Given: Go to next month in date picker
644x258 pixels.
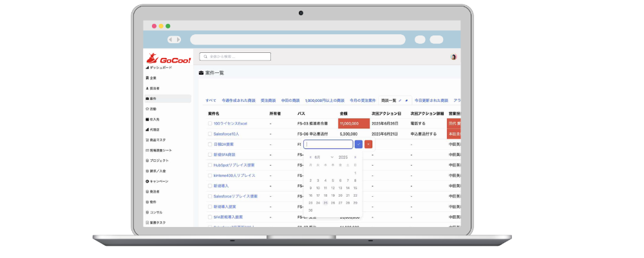Looking at the screenshot, I should tap(355, 157).
